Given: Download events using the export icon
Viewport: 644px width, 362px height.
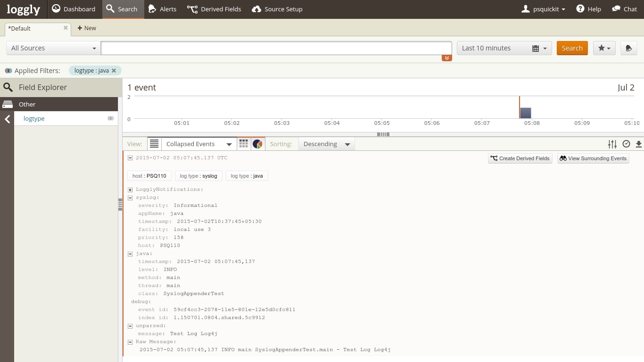Looking at the screenshot, I should tap(638, 144).
